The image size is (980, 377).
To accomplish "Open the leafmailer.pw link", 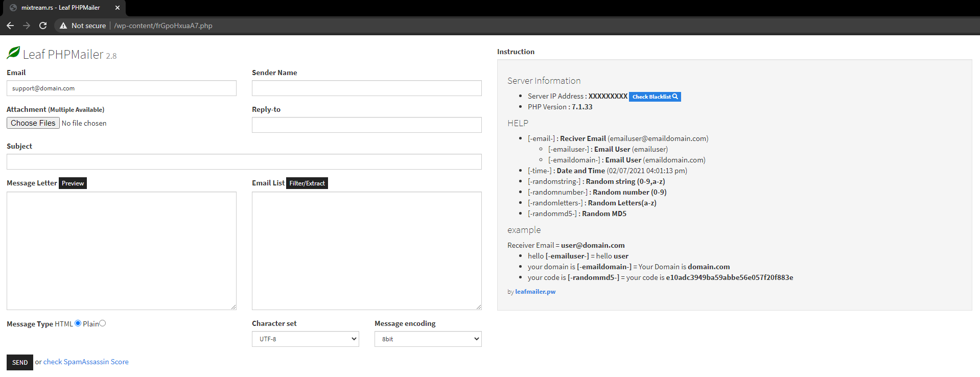I will pyautogui.click(x=535, y=292).
